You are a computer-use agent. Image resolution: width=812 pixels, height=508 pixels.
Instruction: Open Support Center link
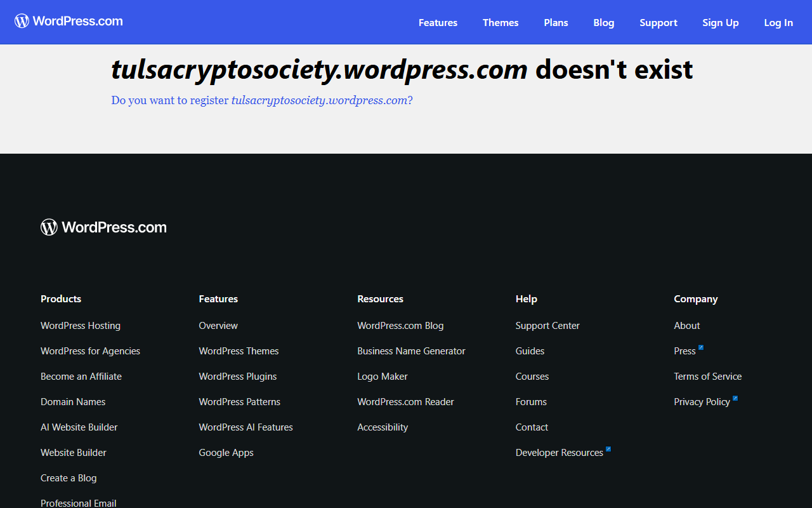pyautogui.click(x=547, y=326)
